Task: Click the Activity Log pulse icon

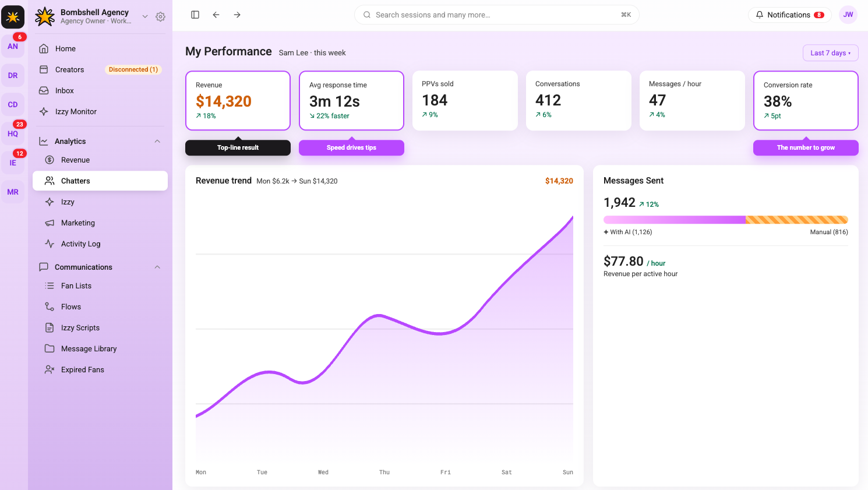Action: pos(50,244)
